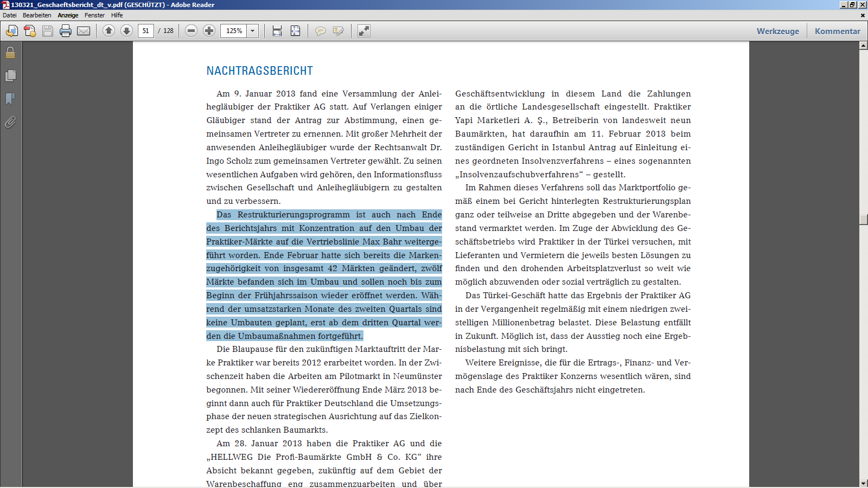Open the Kommentar pane
Viewport: 868px width, 488px height.
(838, 31)
